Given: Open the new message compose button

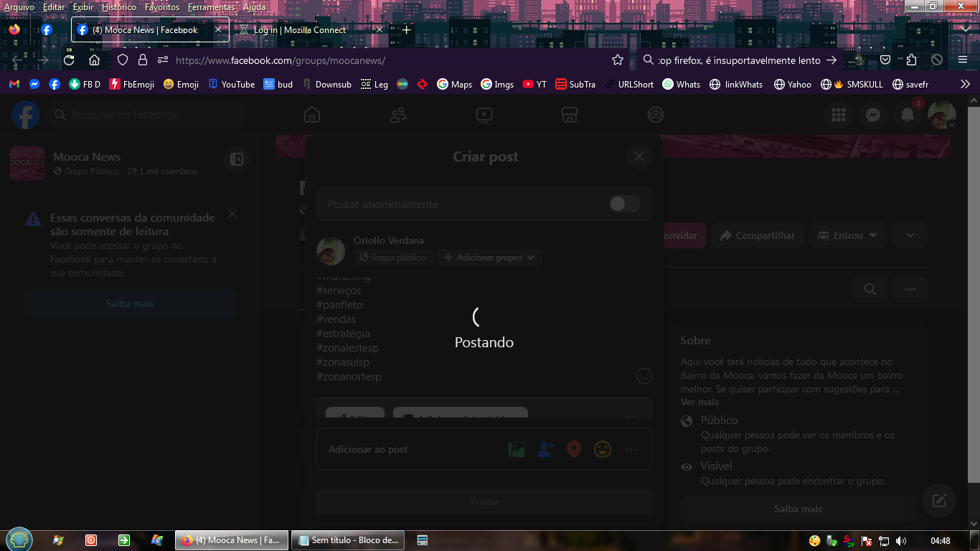Looking at the screenshot, I should click(939, 501).
